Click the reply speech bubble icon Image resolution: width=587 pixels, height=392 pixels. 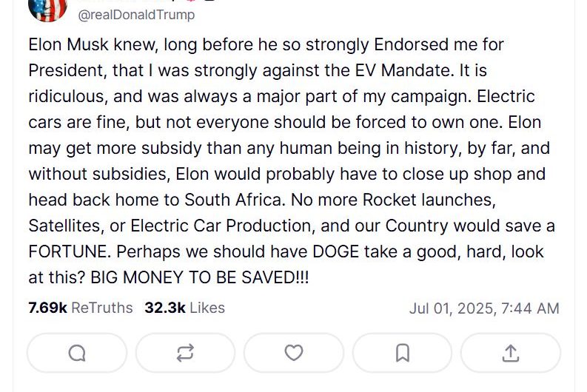(77, 354)
